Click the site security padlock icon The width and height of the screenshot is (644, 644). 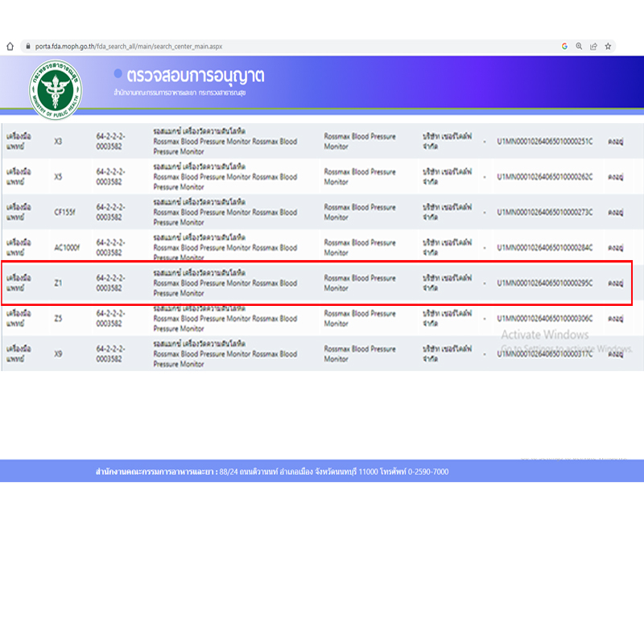(27, 47)
